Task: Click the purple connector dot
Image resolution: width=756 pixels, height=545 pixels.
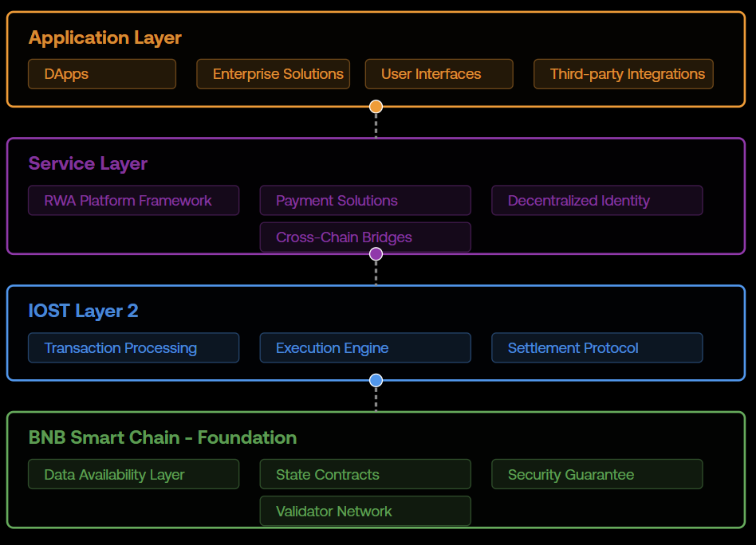Action: 376,254
